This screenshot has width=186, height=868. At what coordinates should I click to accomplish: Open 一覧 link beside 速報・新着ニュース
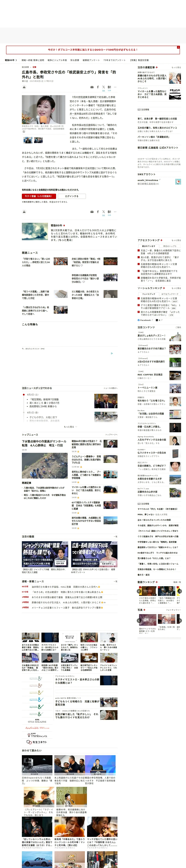tap(116, 582)
